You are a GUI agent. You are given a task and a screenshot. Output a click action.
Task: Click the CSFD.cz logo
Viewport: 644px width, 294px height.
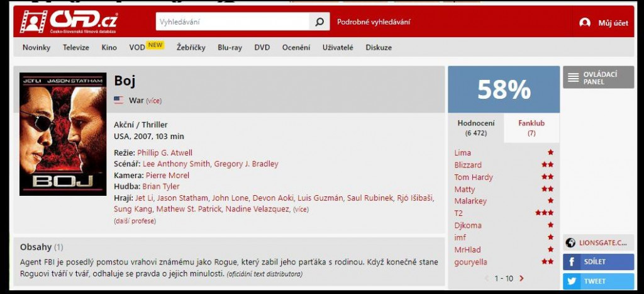point(69,22)
